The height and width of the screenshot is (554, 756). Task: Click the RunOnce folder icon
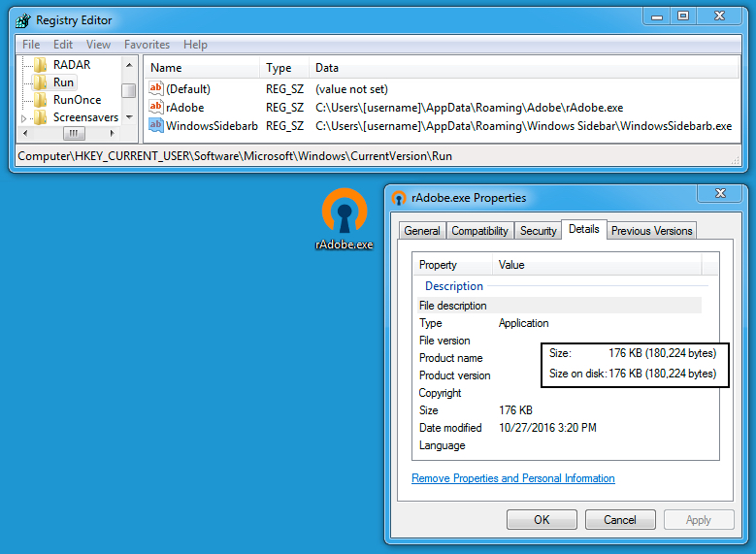41,100
